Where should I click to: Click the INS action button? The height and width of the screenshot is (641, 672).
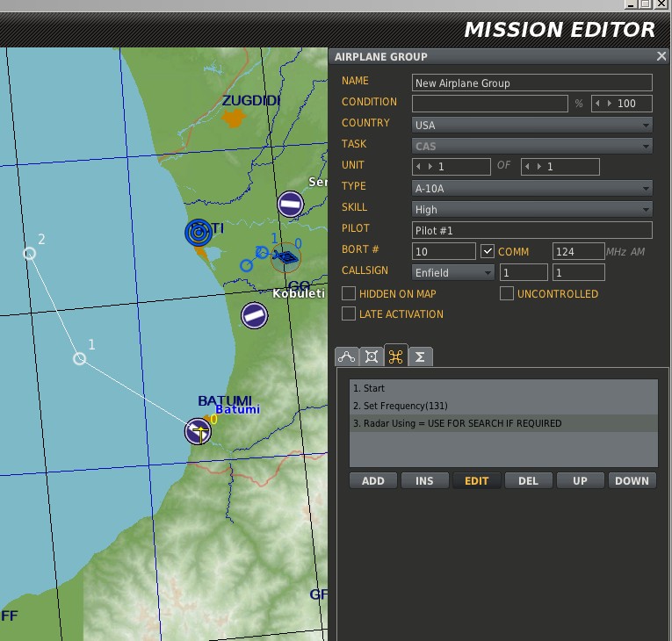tap(424, 481)
